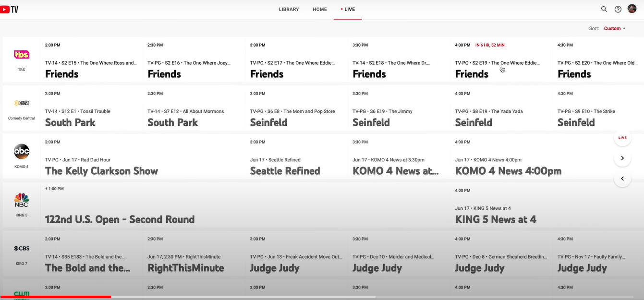Screen dimensions: 644x300
Task: Open the Seattle Refined listing
Action: coord(297,156)
